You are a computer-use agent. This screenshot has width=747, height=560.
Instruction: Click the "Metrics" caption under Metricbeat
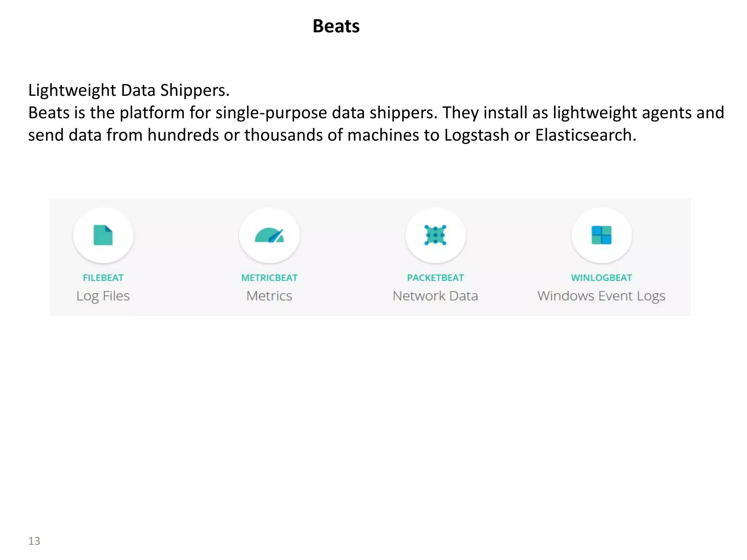(269, 296)
